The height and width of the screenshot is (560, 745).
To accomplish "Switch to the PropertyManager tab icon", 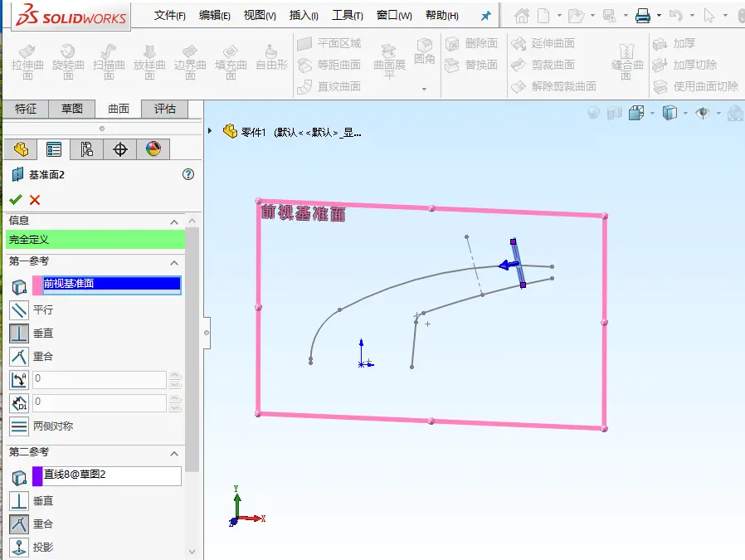I will click(54, 149).
